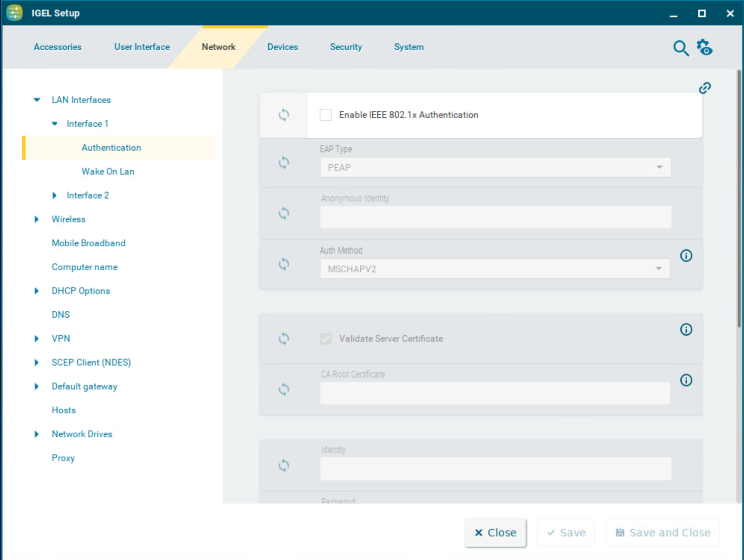Click the settings gear icon top right

705,46
